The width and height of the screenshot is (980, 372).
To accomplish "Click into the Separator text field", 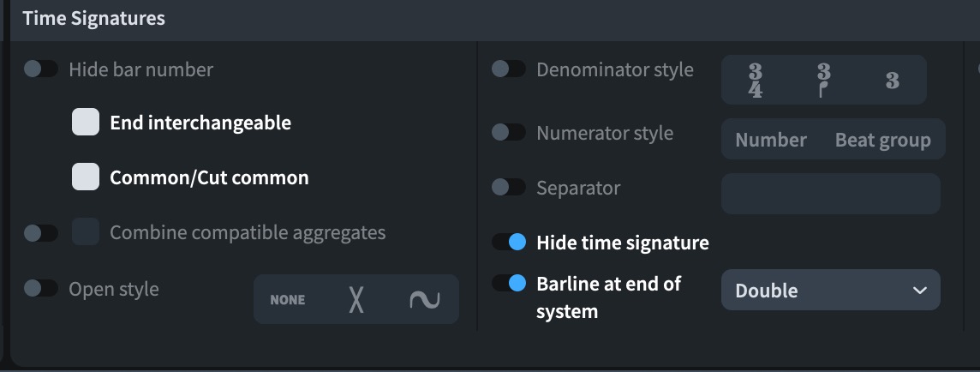I will tap(831, 194).
